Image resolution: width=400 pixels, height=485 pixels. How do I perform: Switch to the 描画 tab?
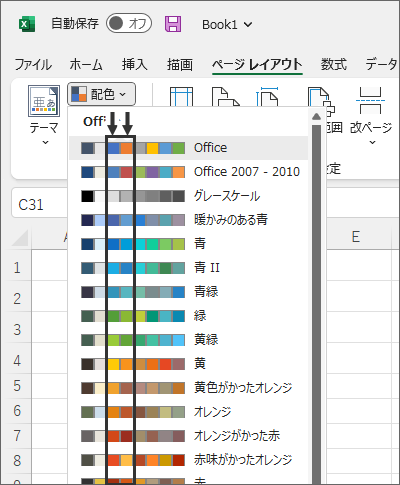coord(180,64)
